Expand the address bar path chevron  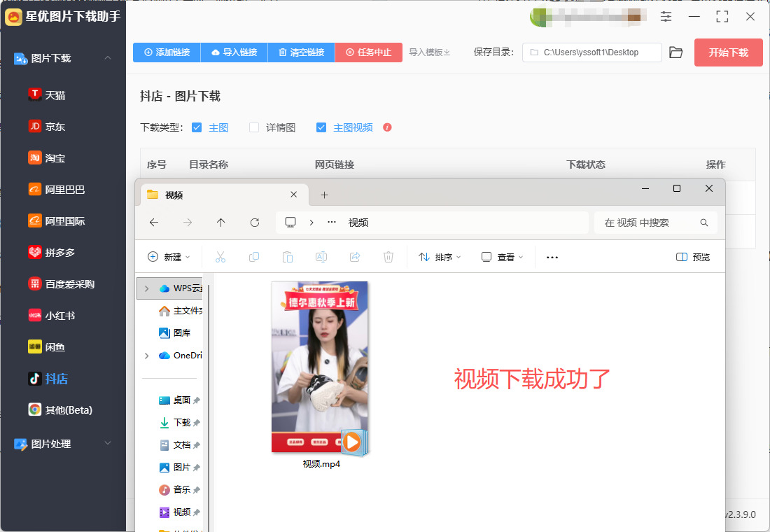click(311, 223)
